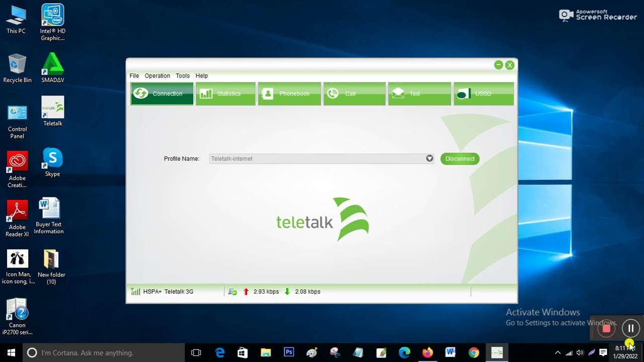Viewport: 644px width, 362px height.
Task: Open the Tools menu
Action: click(183, 76)
